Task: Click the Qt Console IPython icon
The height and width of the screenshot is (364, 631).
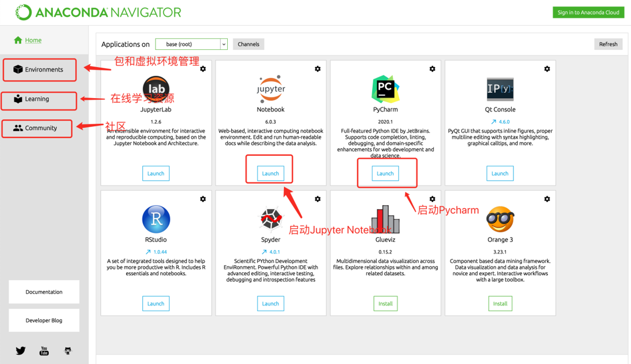Action: pyautogui.click(x=500, y=89)
